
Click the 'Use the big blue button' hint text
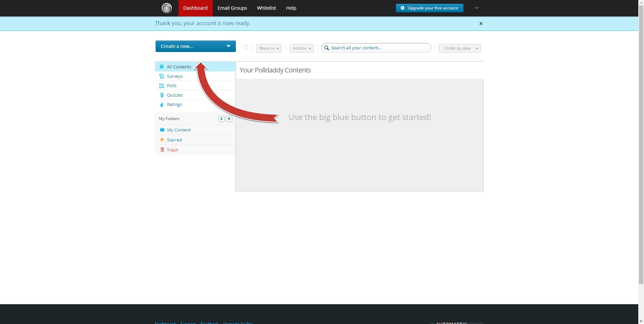point(360,117)
